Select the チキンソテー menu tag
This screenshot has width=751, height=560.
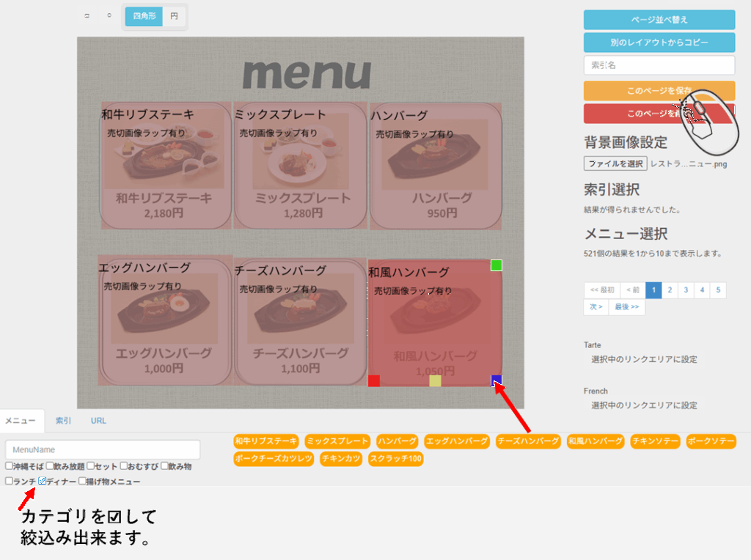pos(655,441)
